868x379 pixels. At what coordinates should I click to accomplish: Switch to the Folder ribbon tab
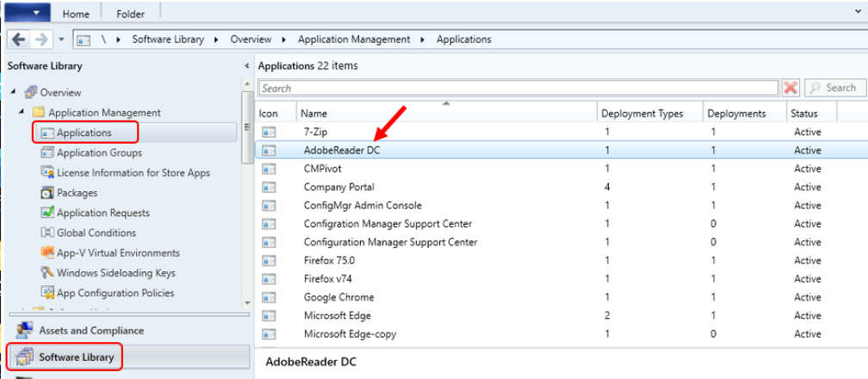(131, 15)
